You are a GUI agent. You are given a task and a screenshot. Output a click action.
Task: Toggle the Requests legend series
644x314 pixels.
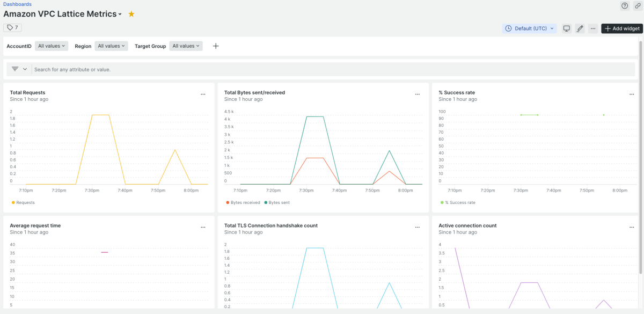point(23,202)
